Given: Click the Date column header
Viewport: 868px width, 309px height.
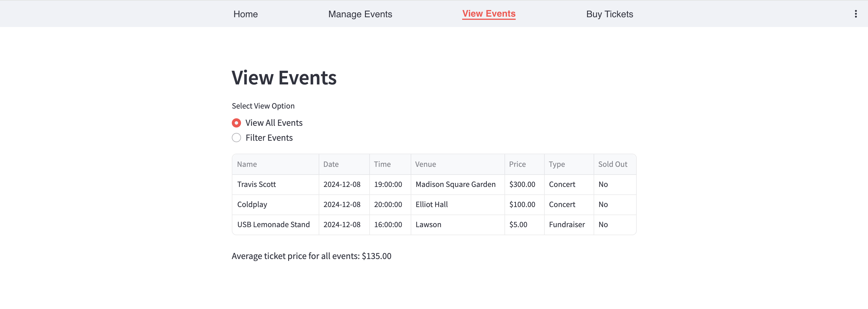Looking at the screenshot, I should (344, 164).
